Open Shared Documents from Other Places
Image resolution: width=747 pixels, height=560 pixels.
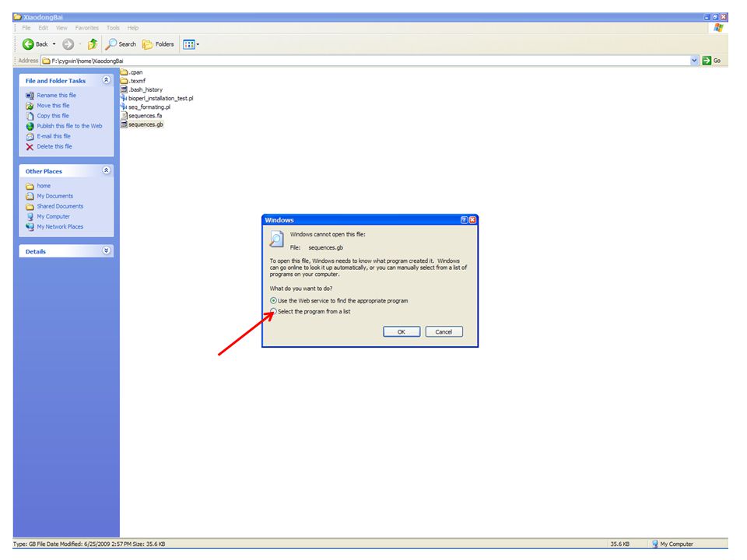(x=60, y=206)
